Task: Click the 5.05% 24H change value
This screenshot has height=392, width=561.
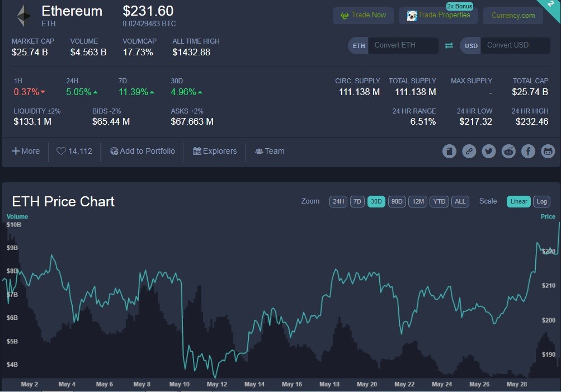Action: pyautogui.click(x=79, y=92)
